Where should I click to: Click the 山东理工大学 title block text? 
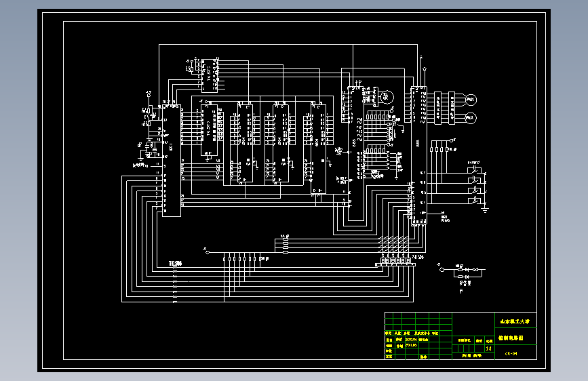point(515,322)
